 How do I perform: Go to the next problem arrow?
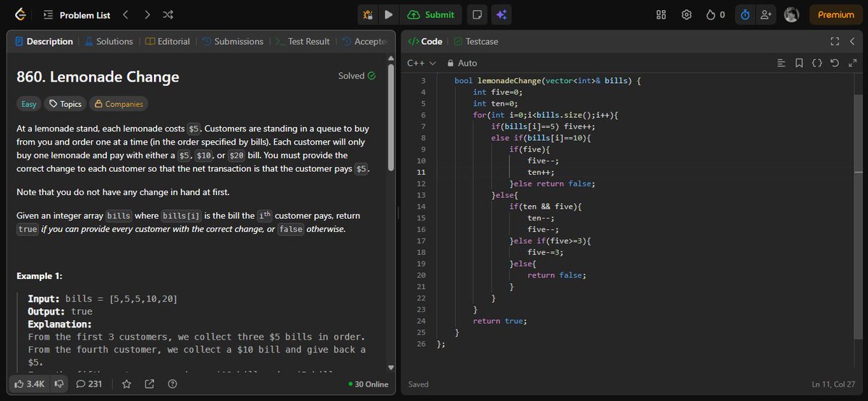click(x=147, y=14)
